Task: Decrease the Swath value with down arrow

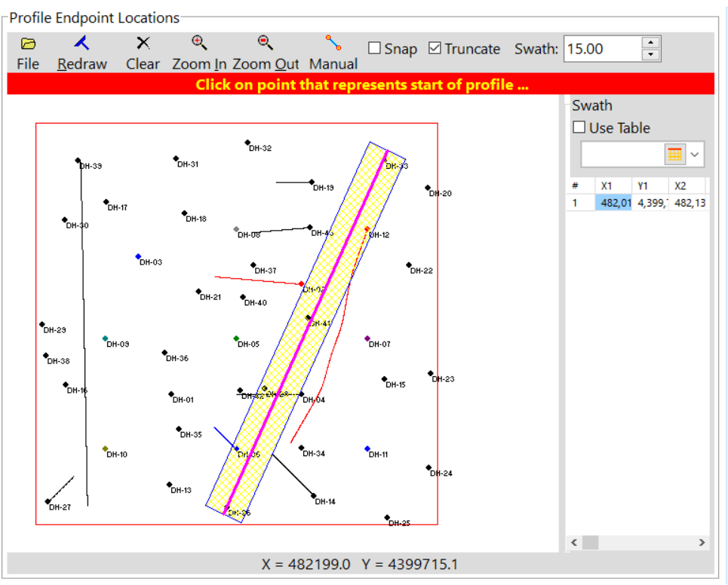Action: [650, 55]
